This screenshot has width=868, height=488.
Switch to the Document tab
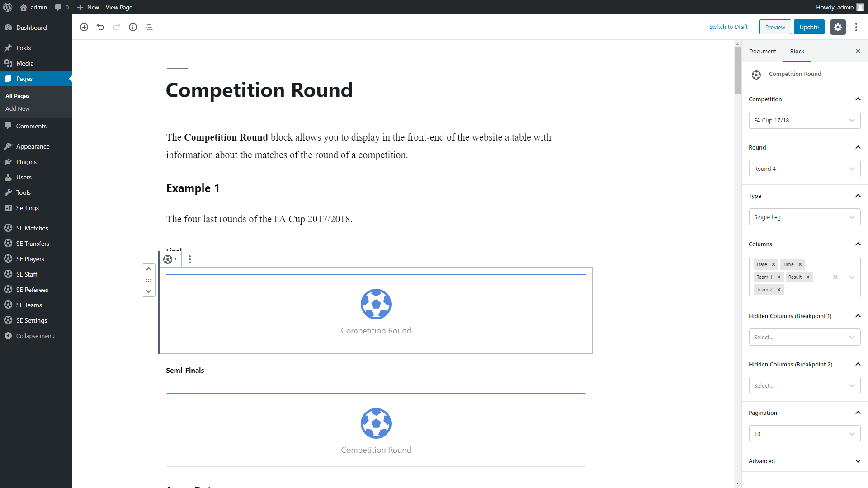point(762,52)
